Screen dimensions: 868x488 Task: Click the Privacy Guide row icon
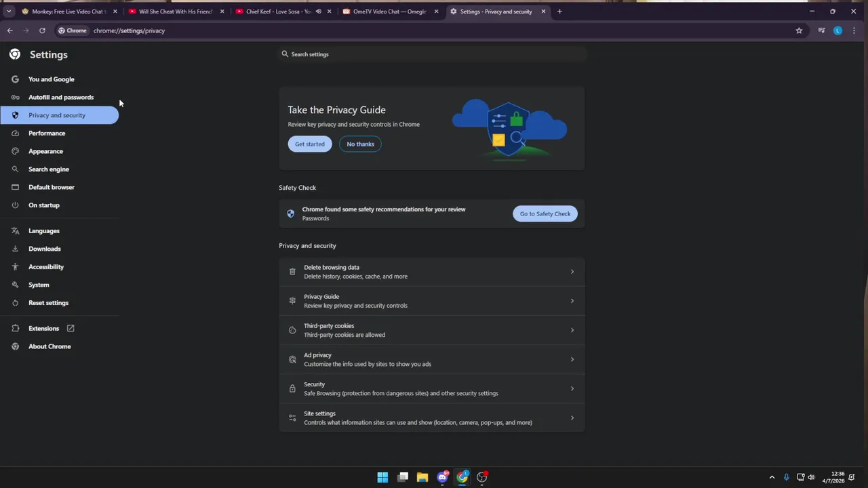pyautogui.click(x=292, y=301)
